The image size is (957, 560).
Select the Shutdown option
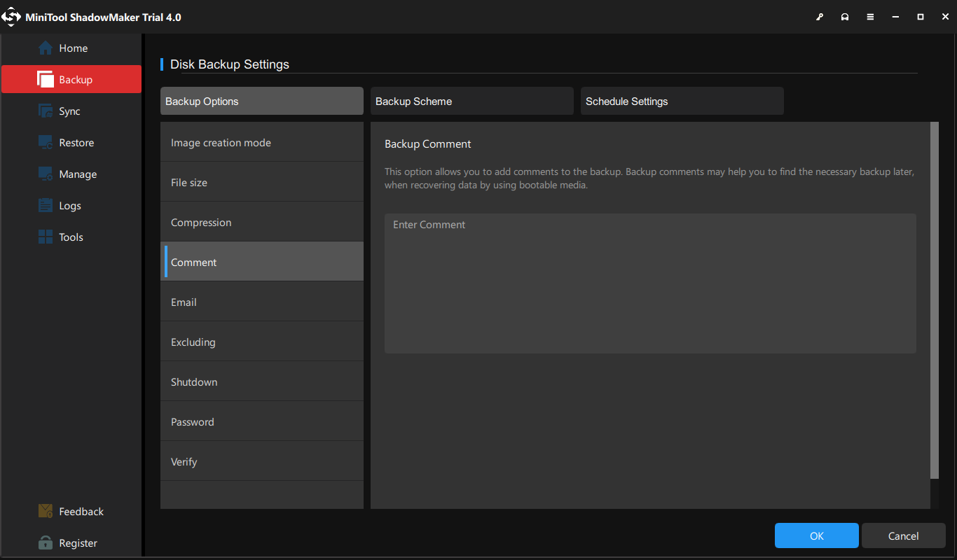point(262,381)
